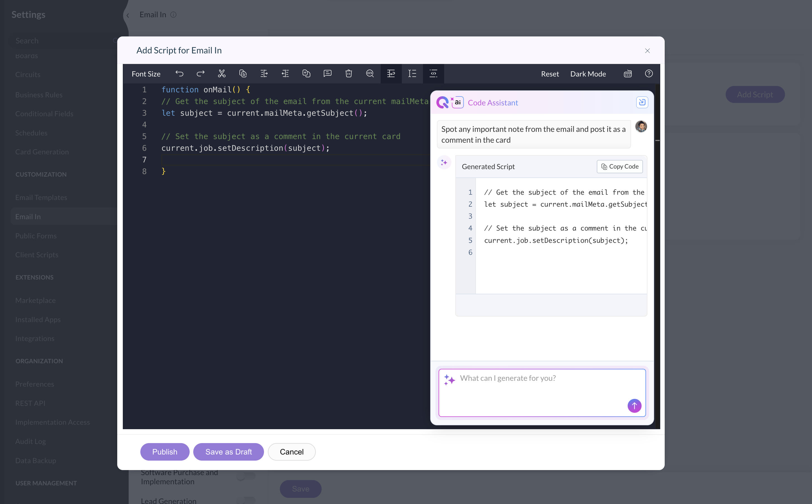Collapse the Settings sidebar with chevron
The height and width of the screenshot is (504, 812).
(128, 15)
